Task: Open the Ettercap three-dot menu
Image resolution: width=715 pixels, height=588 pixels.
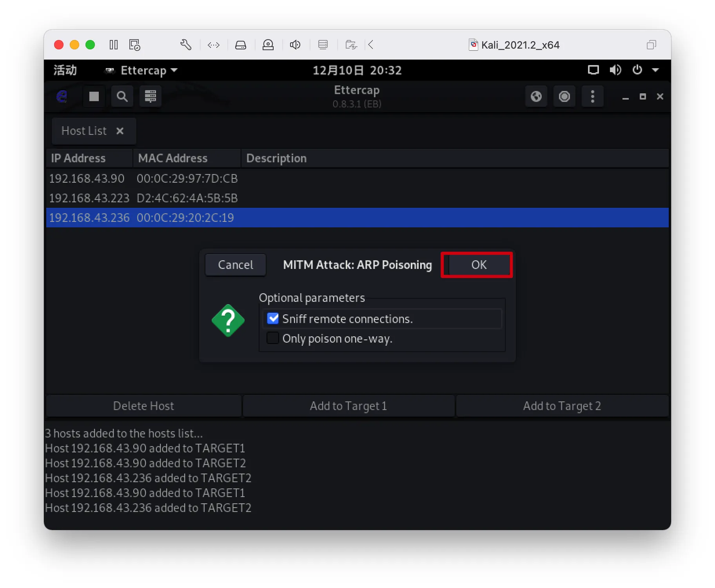Action: [592, 96]
